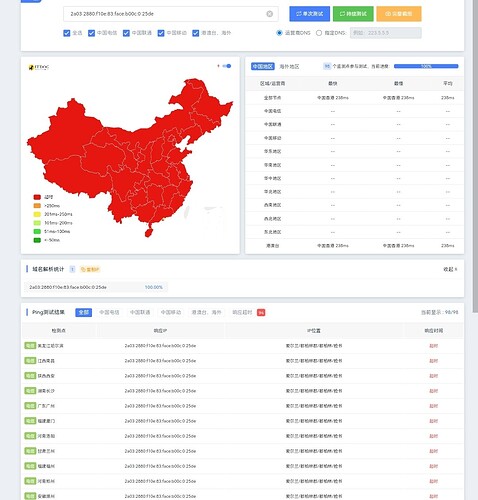Click the orange >250ms legend swatch
Viewport: 478px width, 500px height.
pyautogui.click(x=37, y=206)
